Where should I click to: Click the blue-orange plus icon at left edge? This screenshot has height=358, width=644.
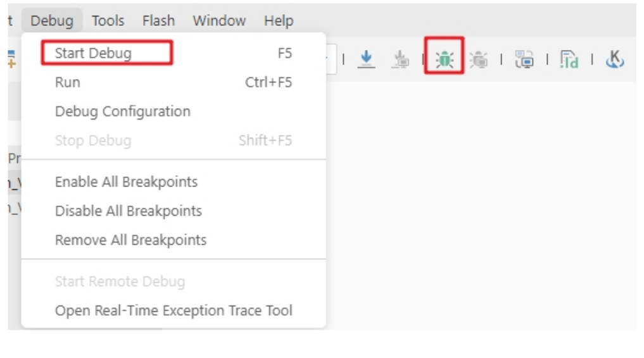pyautogui.click(x=11, y=59)
